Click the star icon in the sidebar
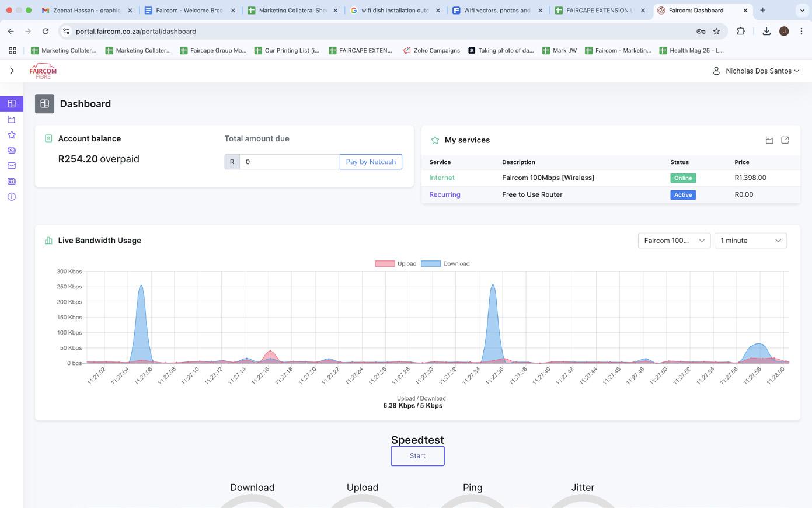The image size is (812, 508). click(12, 135)
